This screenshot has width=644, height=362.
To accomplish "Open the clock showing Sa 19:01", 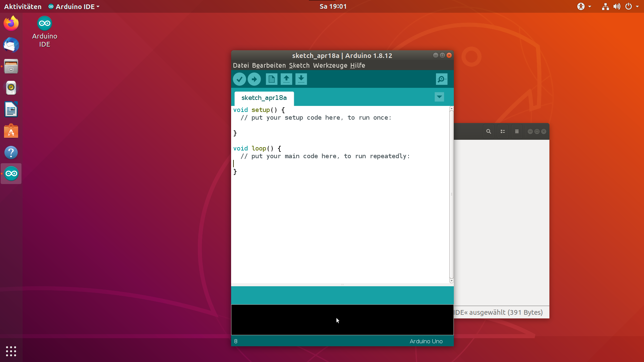I will [x=333, y=6].
